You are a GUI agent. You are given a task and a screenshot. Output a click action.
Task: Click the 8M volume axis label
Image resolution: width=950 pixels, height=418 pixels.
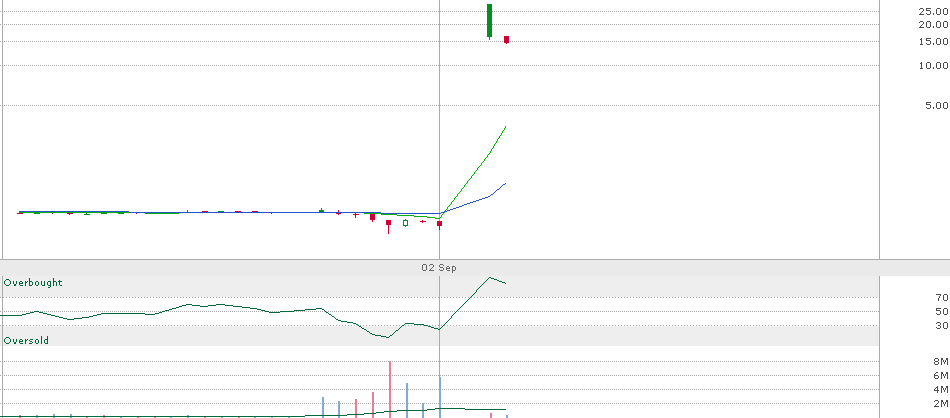coord(941,362)
